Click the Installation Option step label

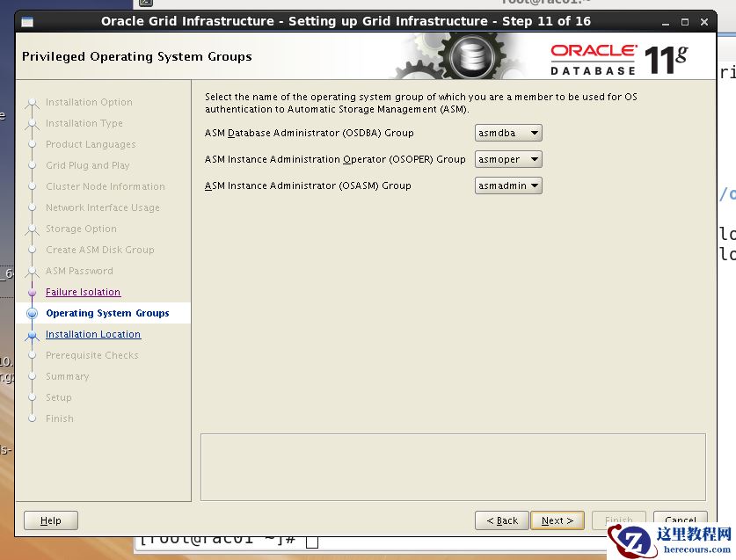click(x=89, y=102)
